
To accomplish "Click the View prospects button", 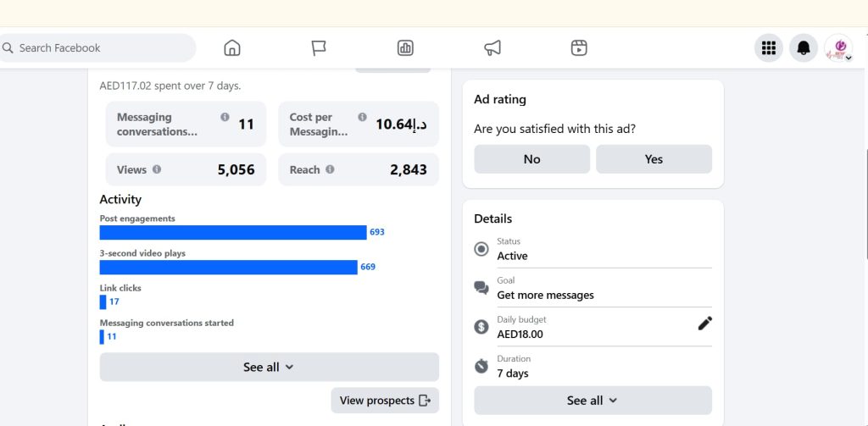I will pos(385,401).
